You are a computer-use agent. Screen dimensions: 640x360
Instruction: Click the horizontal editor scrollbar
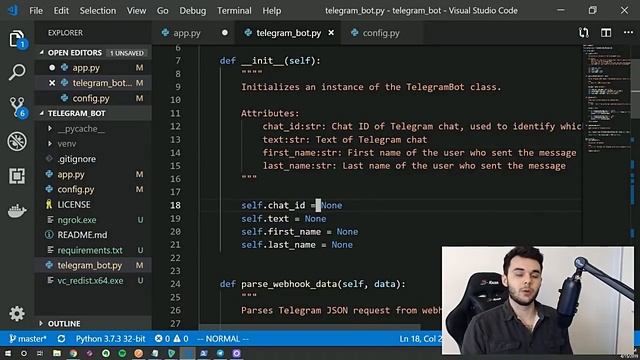[309, 327]
